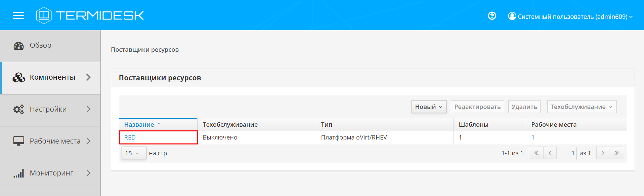This screenshot has height=196, width=644.
Task: Expand the Компоненты submenu chevron
Action: [88, 77]
